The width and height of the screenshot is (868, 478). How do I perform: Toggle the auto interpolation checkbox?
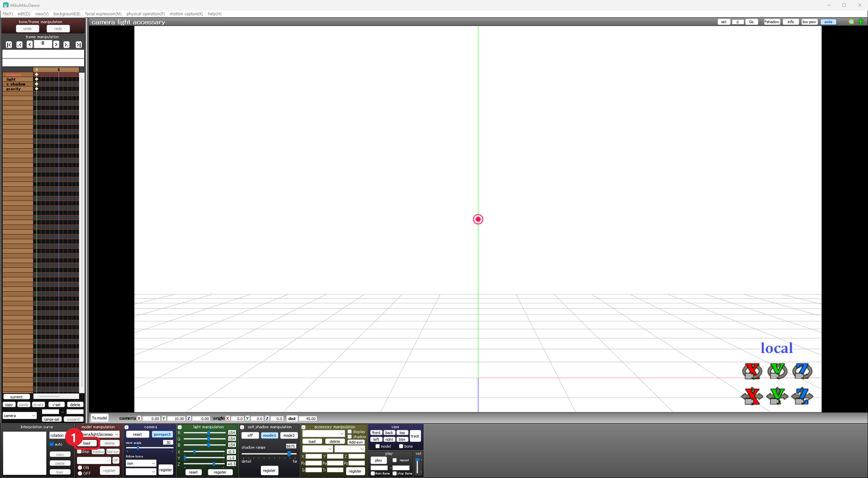tap(52, 444)
